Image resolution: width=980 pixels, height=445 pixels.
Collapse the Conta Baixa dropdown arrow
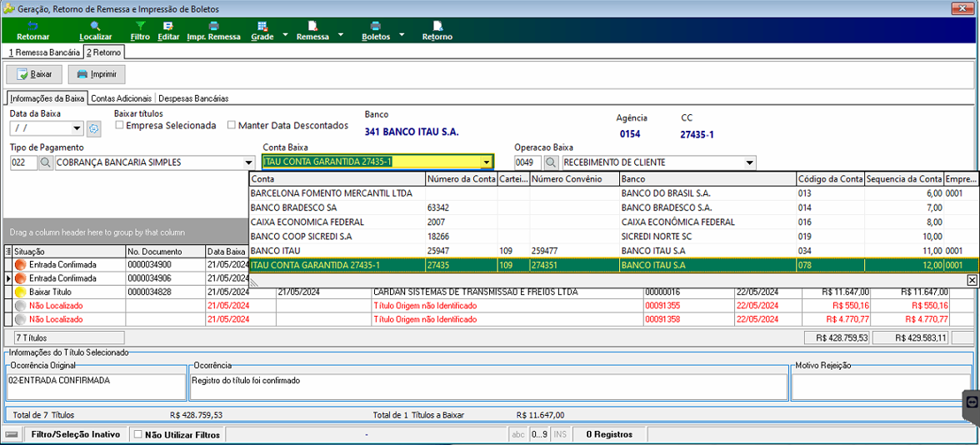click(x=486, y=162)
